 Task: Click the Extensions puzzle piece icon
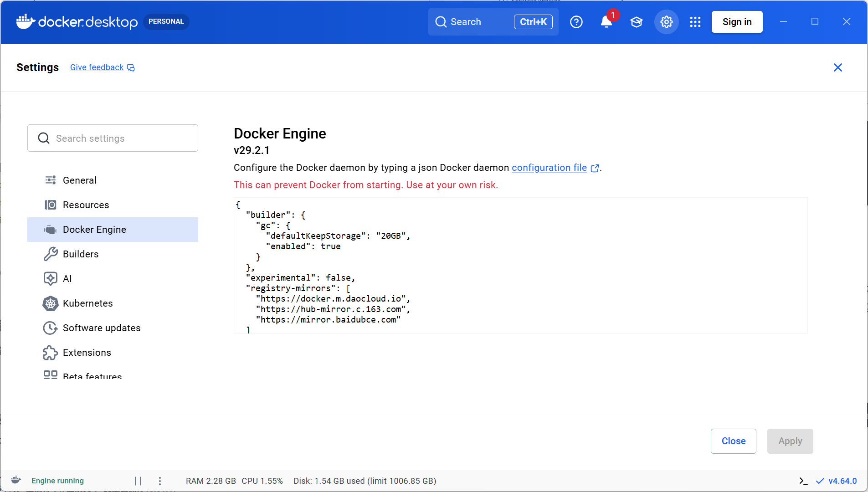[x=51, y=353]
